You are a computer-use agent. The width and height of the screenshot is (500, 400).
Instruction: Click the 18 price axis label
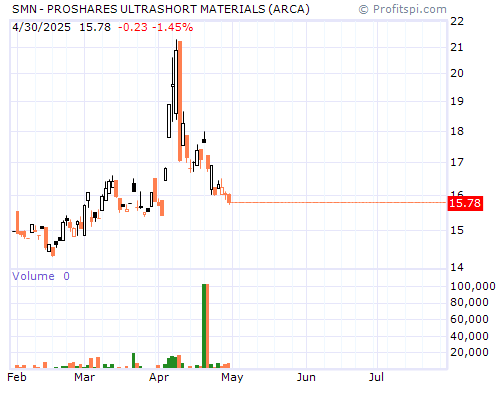coord(457,131)
